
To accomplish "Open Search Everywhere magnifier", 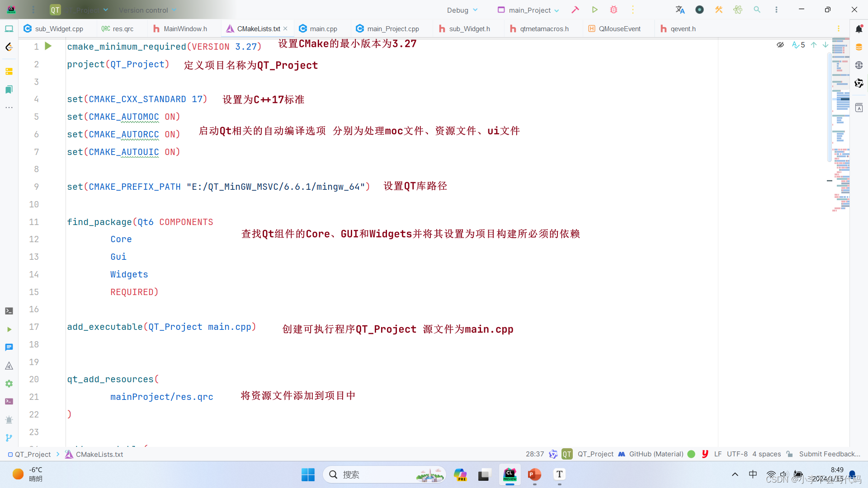I will (757, 9).
